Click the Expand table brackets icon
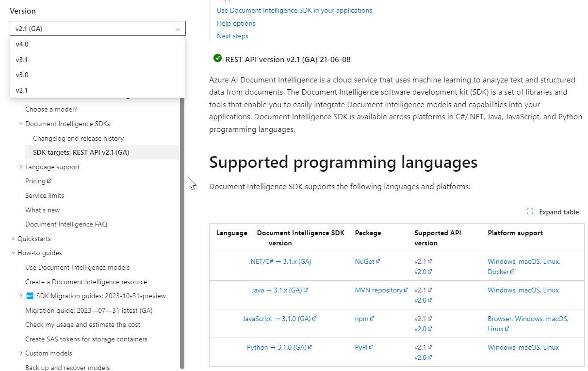Viewport: 588px width, 371px height. [530, 212]
